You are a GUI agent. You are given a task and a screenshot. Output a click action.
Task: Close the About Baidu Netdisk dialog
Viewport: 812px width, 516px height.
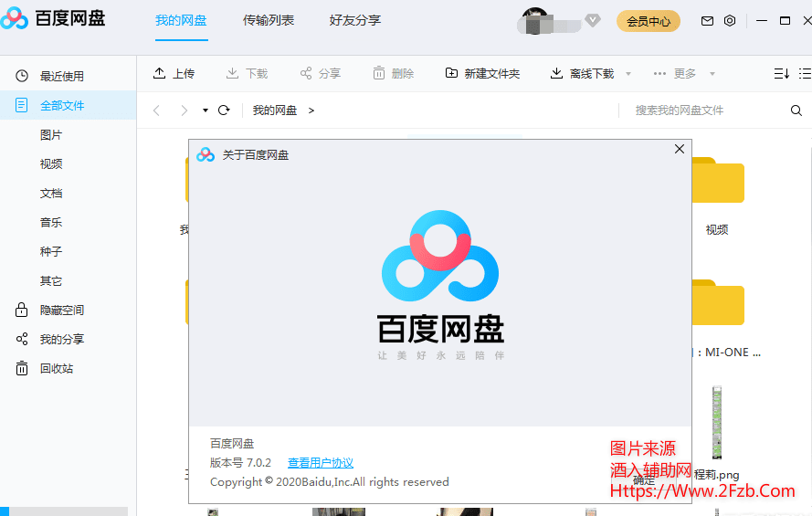coord(679,149)
